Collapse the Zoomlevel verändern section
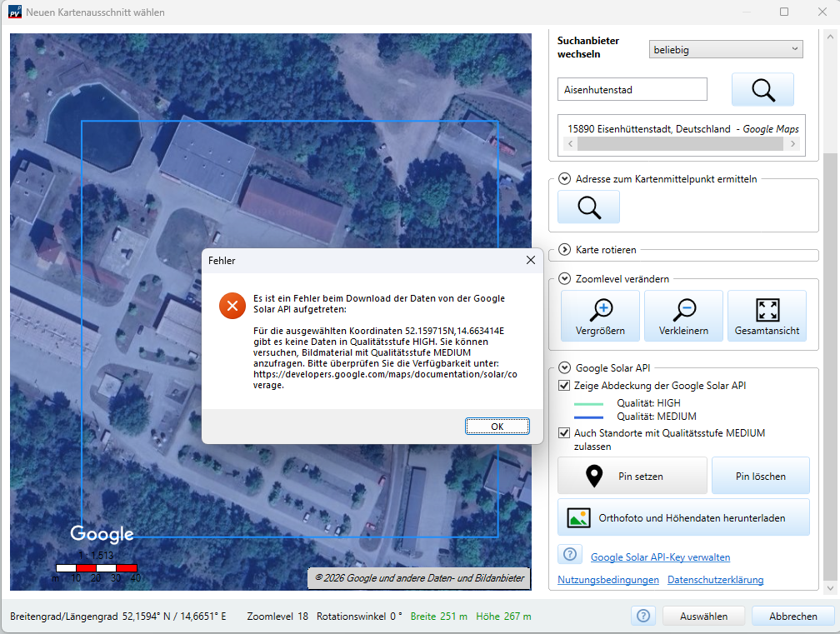Viewport: 840px width, 634px height. (x=565, y=279)
